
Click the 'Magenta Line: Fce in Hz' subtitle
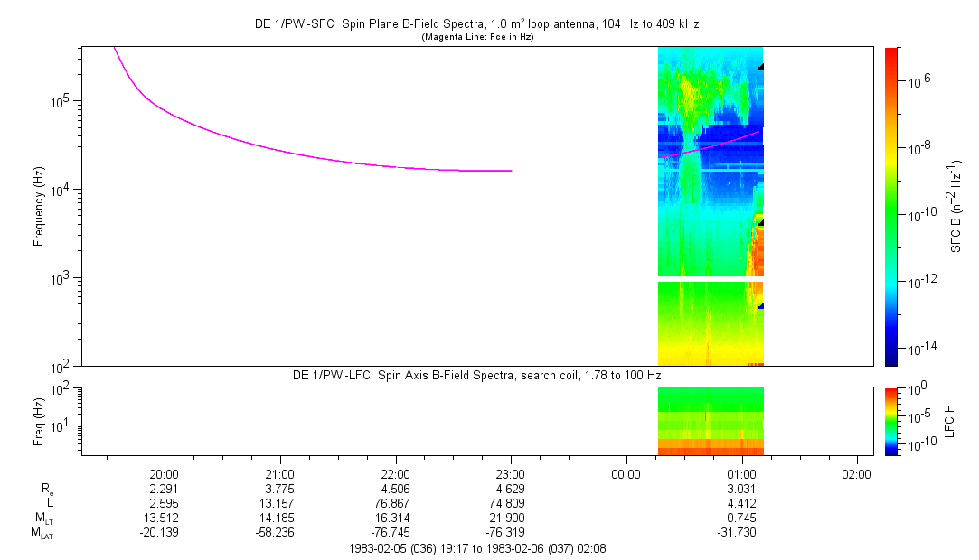click(x=477, y=37)
